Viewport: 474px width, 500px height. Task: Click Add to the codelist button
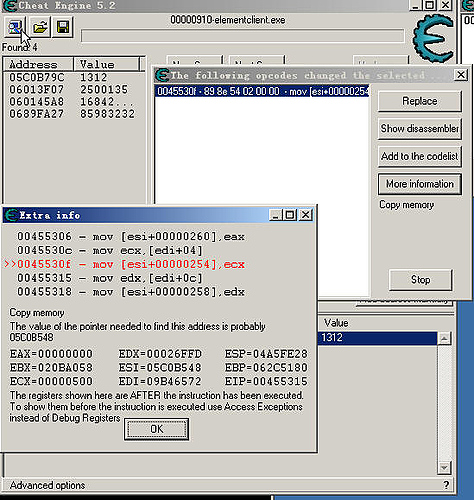click(420, 156)
